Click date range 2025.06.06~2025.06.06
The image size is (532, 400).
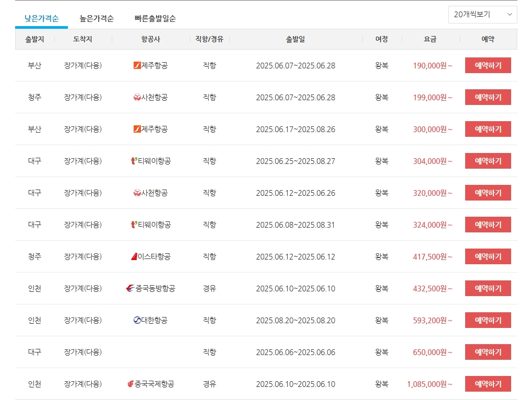coord(295,352)
